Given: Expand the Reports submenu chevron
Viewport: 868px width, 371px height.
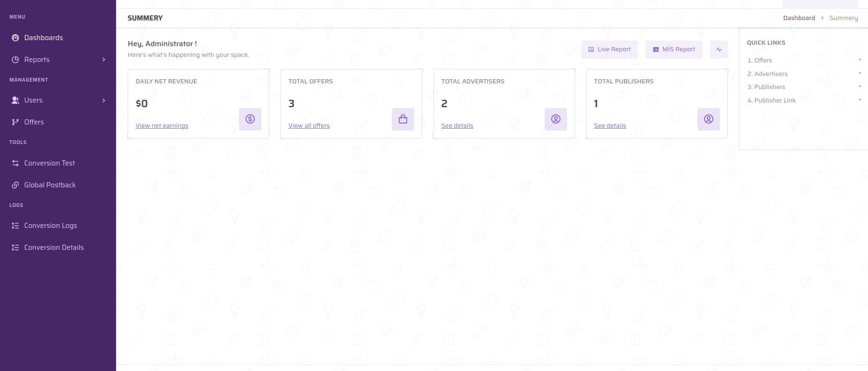Looking at the screenshot, I should 104,60.
